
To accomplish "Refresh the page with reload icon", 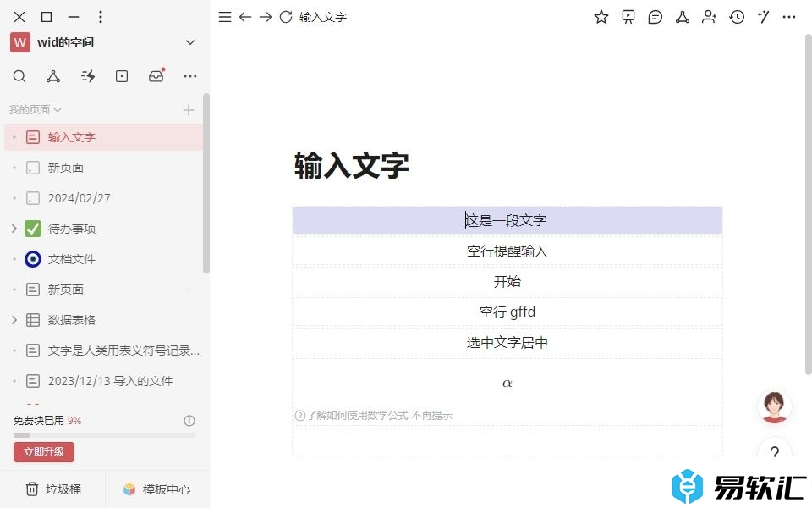I will (286, 17).
